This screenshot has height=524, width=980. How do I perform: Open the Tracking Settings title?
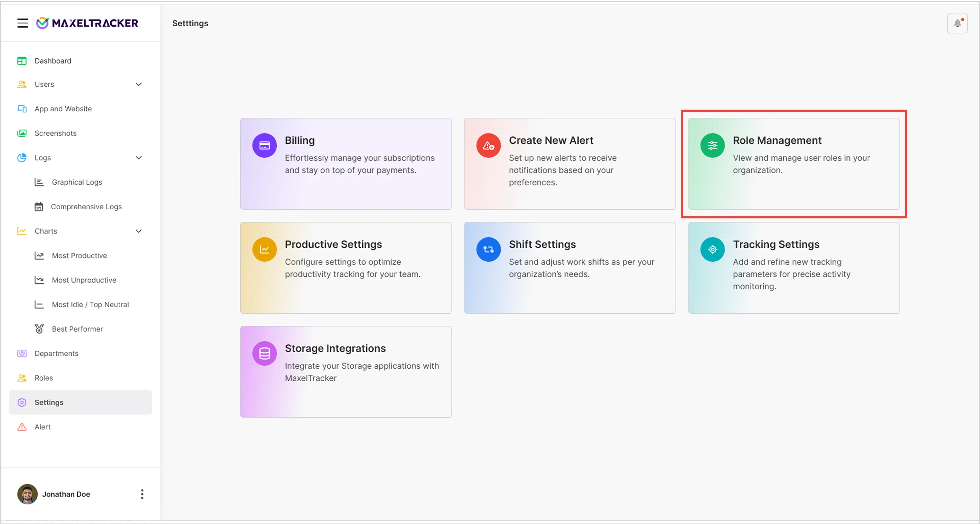click(x=776, y=244)
